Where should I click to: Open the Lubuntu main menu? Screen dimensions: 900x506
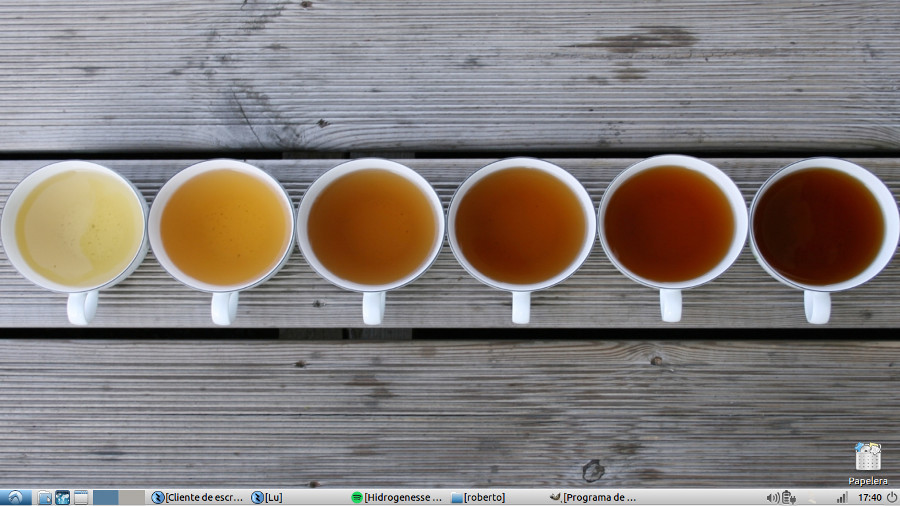[x=15, y=497]
